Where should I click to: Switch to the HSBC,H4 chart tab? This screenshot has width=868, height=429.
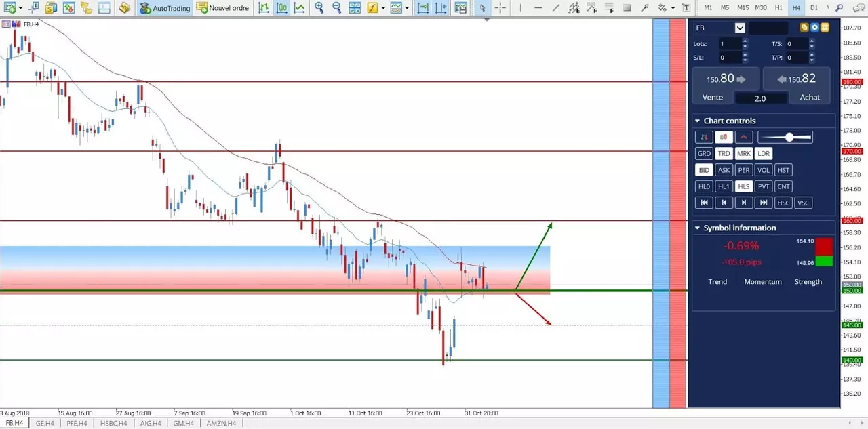[x=113, y=424]
